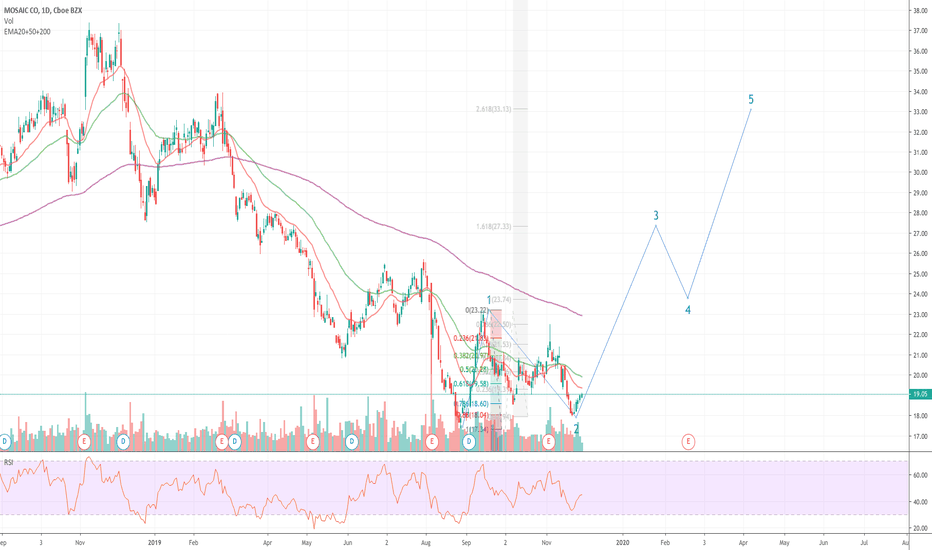The height and width of the screenshot is (550, 932).
Task: Click the red Fibonacci 0.236 level label
Action: coord(471,338)
